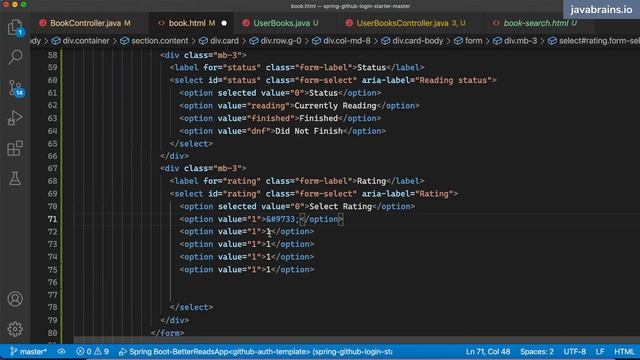This screenshot has width=640, height=360.
Task: Open the Explorer view in activity bar
Action: coord(15,27)
